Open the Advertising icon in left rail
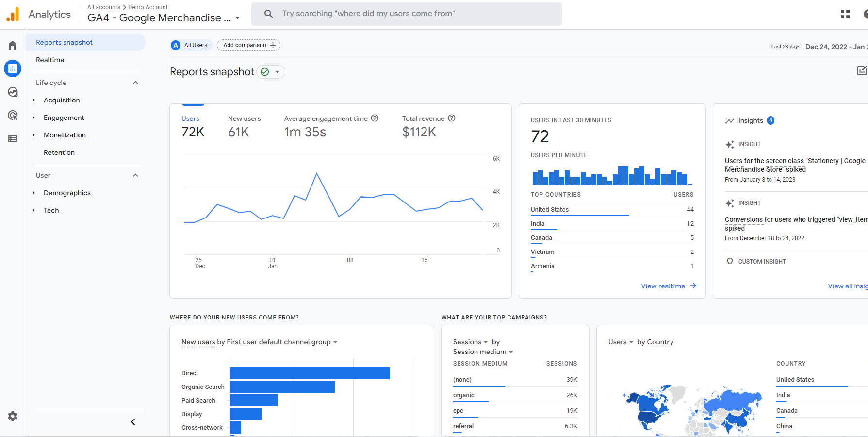This screenshot has height=437, width=868. coord(13,115)
